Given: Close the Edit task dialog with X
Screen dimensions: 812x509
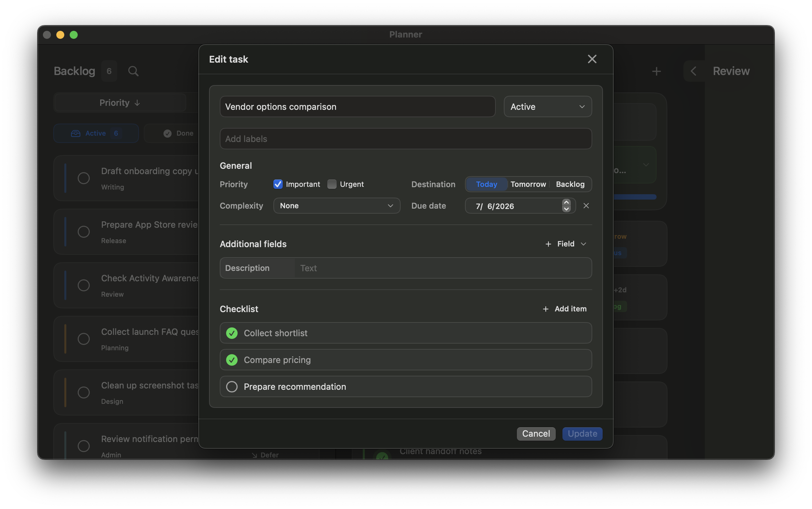Looking at the screenshot, I should pyautogui.click(x=592, y=59).
